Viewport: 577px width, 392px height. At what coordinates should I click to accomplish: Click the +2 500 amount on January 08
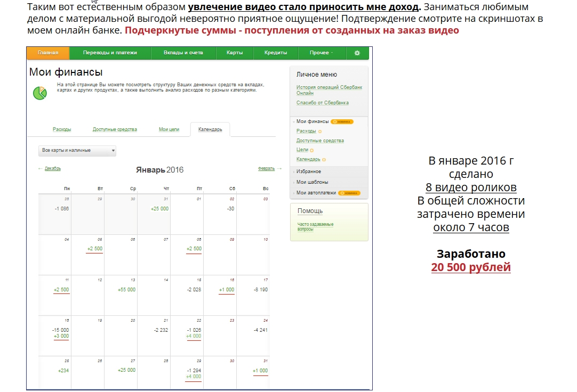click(194, 249)
